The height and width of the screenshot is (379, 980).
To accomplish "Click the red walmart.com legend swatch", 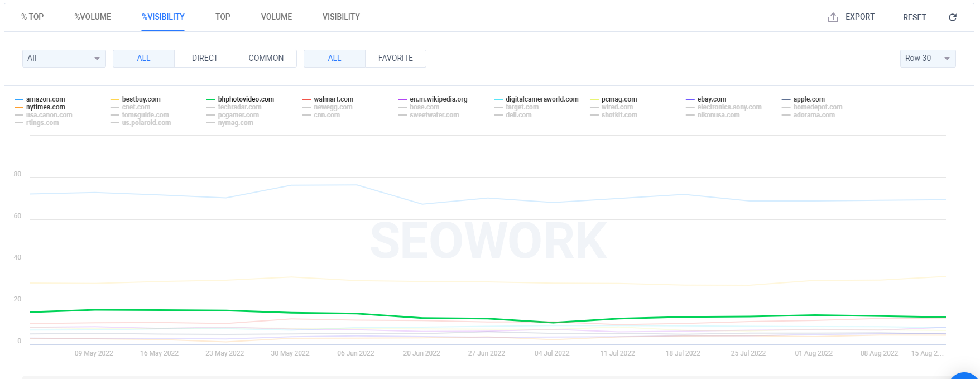I will click(306, 99).
